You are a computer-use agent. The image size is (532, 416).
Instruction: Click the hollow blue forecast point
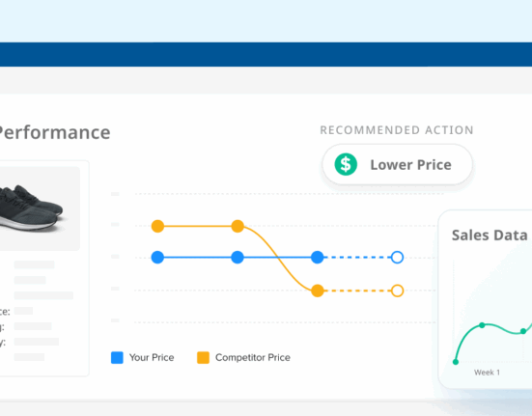pos(397,258)
